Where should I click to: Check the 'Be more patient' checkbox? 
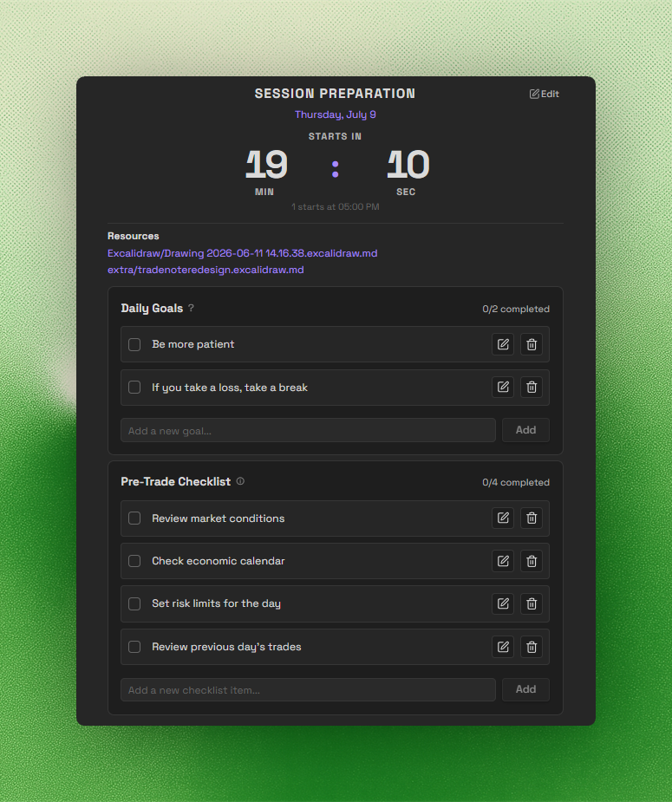click(x=134, y=345)
